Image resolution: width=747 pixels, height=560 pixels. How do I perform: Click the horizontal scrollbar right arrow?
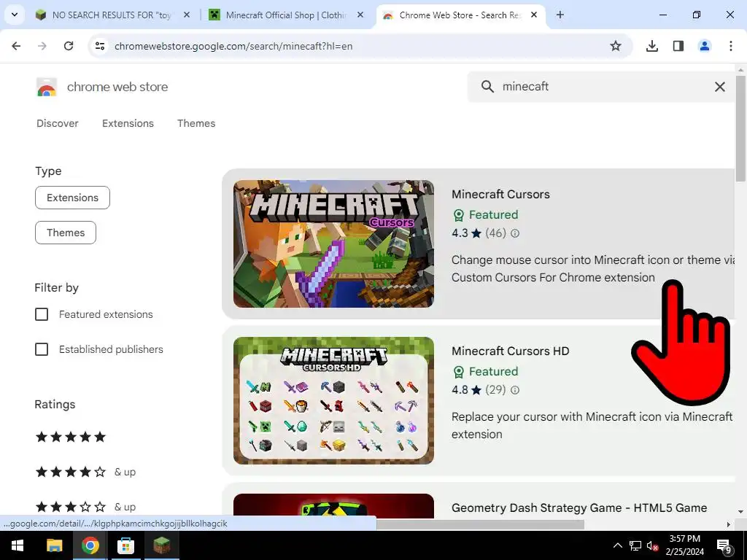(729, 524)
